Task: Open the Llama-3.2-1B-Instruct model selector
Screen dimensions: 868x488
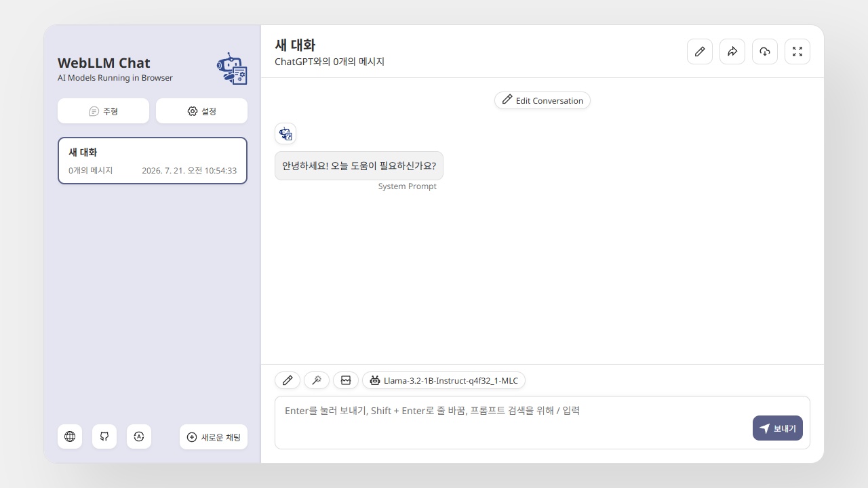Action: 443,380
